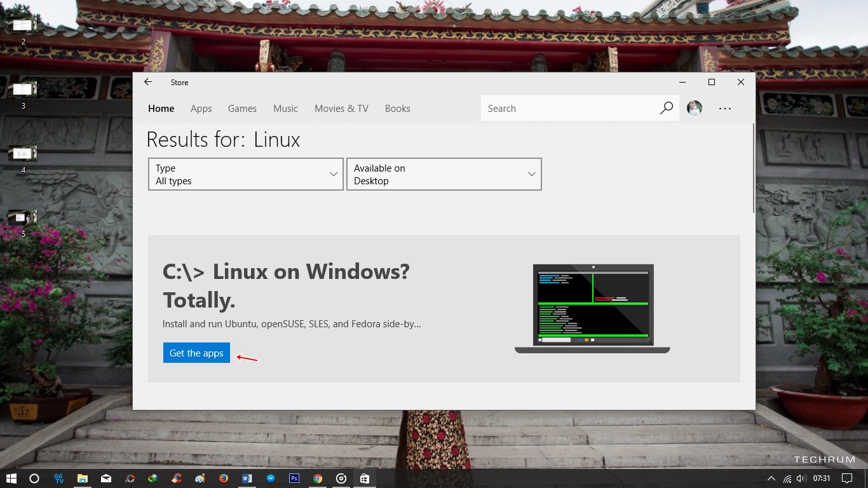Open the user account avatar in Store
This screenshot has height=488, width=868.
(695, 108)
